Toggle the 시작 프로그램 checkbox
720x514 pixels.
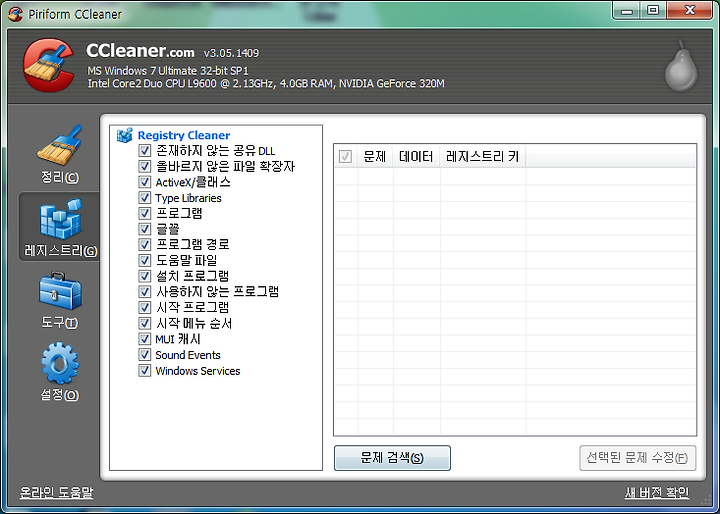point(145,307)
